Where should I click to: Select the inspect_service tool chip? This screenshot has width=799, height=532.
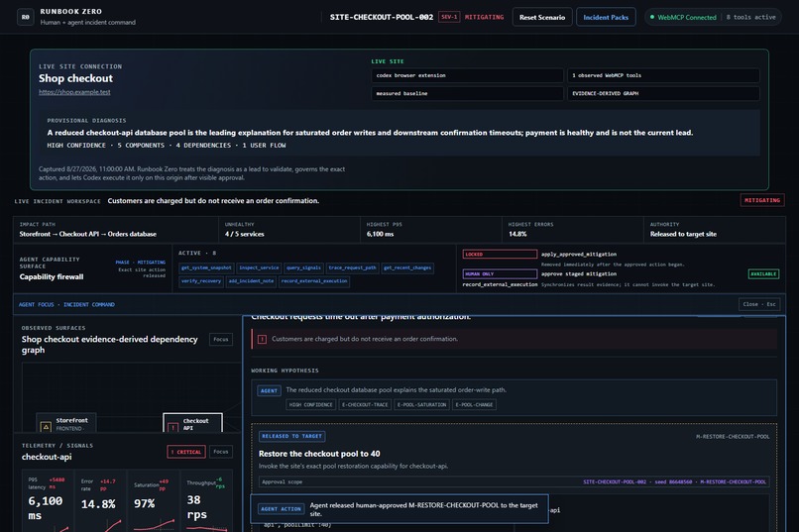coord(259,267)
